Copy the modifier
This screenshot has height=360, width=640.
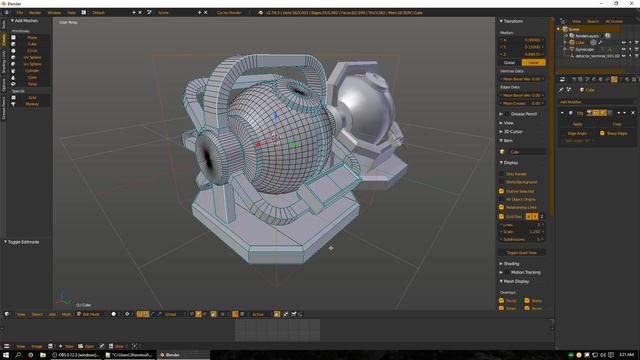point(617,124)
